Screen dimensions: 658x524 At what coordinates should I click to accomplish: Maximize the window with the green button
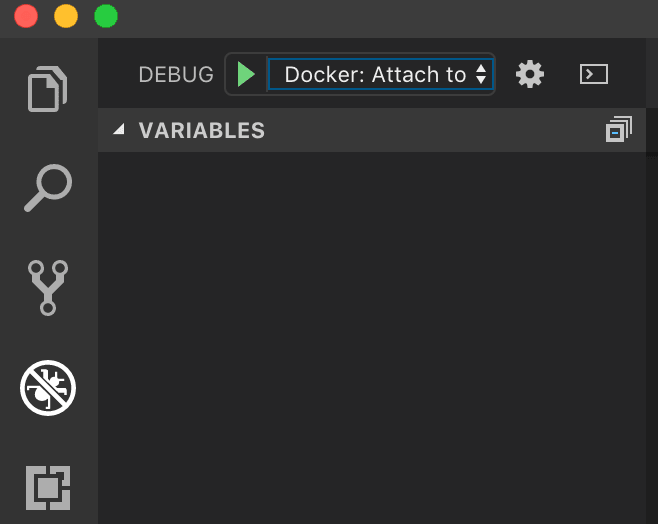[105, 16]
